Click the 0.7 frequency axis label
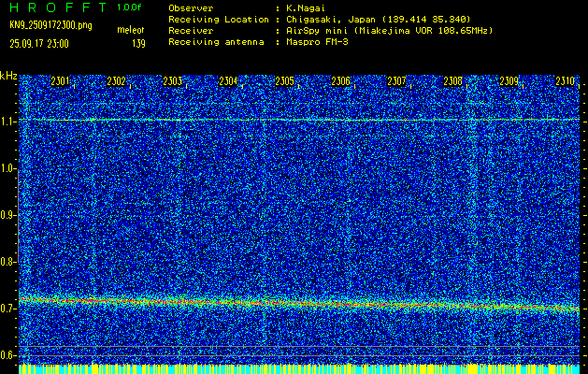Image resolution: width=588 pixels, height=374 pixels. pos(7,309)
